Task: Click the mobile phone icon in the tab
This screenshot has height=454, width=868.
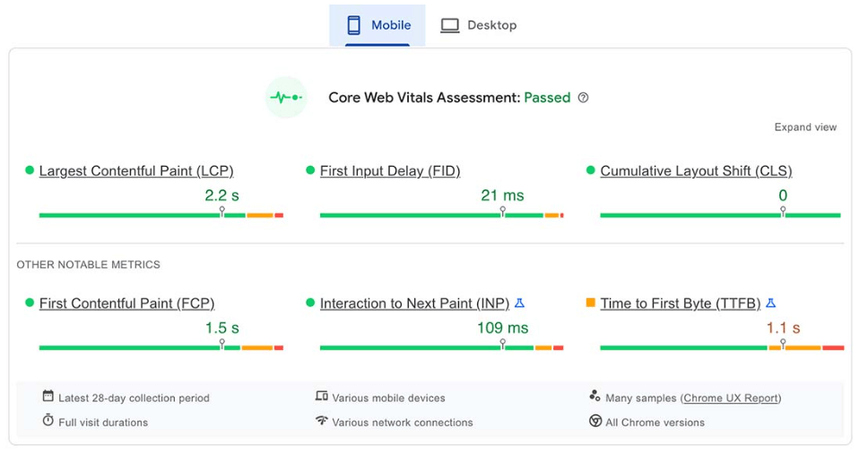Action: pyautogui.click(x=353, y=25)
